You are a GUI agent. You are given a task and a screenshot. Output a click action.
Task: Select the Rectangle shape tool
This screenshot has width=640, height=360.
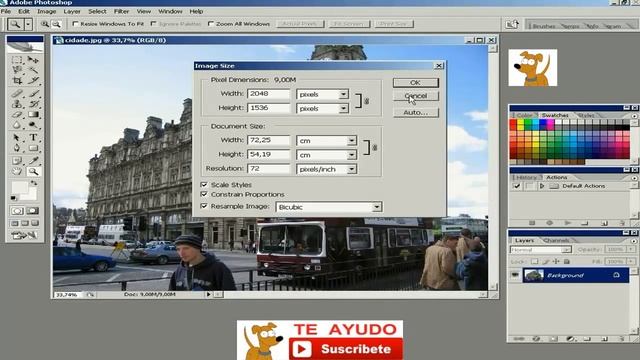(x=33, y=148)
